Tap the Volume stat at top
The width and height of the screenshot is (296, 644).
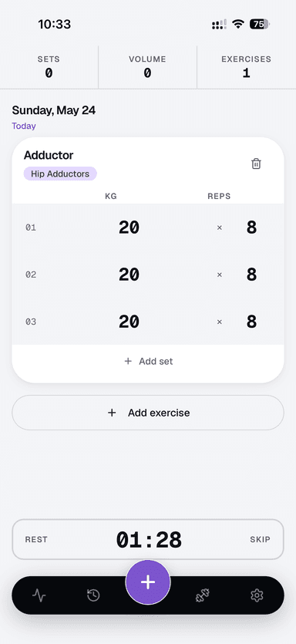coord(147,67)
